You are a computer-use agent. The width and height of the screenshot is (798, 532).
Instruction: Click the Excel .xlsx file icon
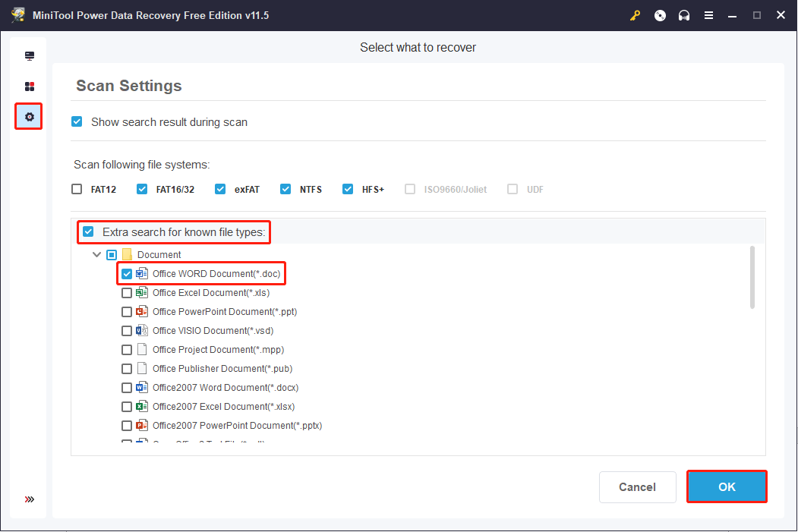pos(142,406)
